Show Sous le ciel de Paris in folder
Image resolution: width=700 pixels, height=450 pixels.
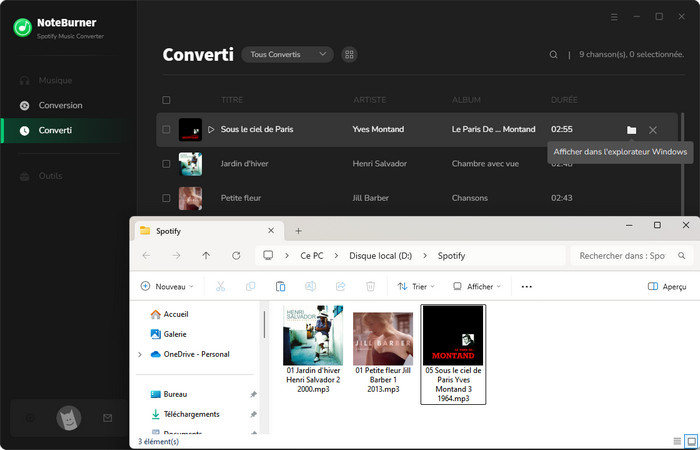pyautogui.click(x=631, y=130)
